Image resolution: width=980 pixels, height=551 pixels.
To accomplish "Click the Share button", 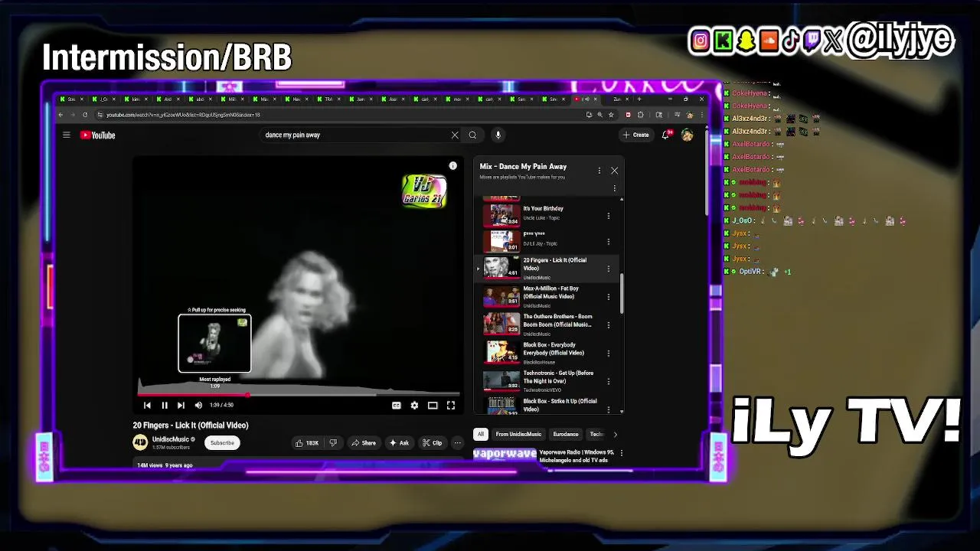I will tap(364, 442).
